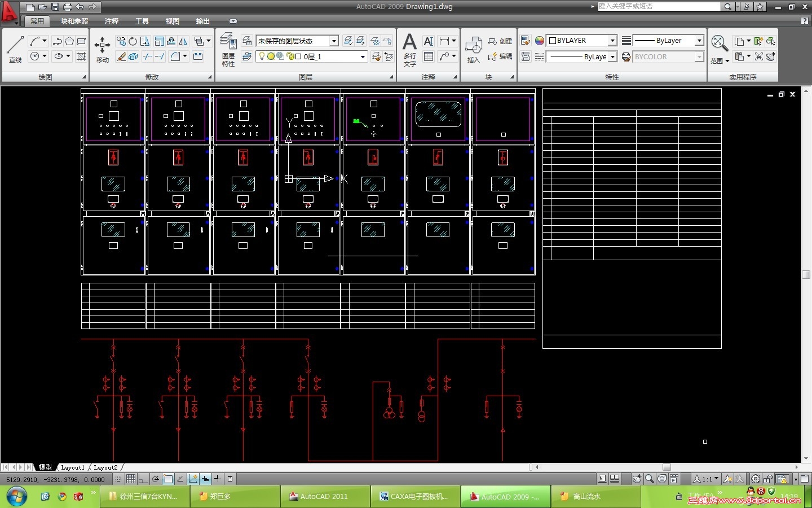Screen dimensions: 812x508
Task: Click the Save icon in quick access toolbar
Action: (x=55, y=7)
